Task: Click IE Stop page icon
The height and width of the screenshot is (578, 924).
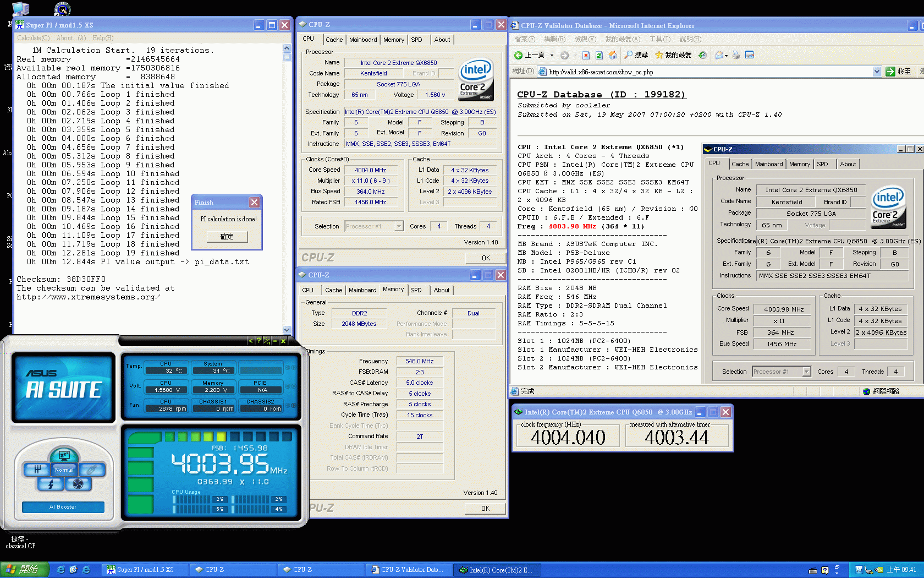Action: 586,55
